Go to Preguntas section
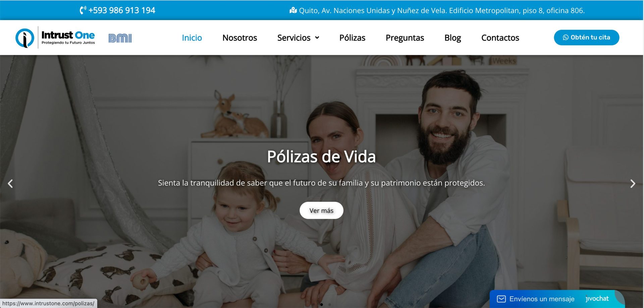644x308 pixels. pos(405,38)
